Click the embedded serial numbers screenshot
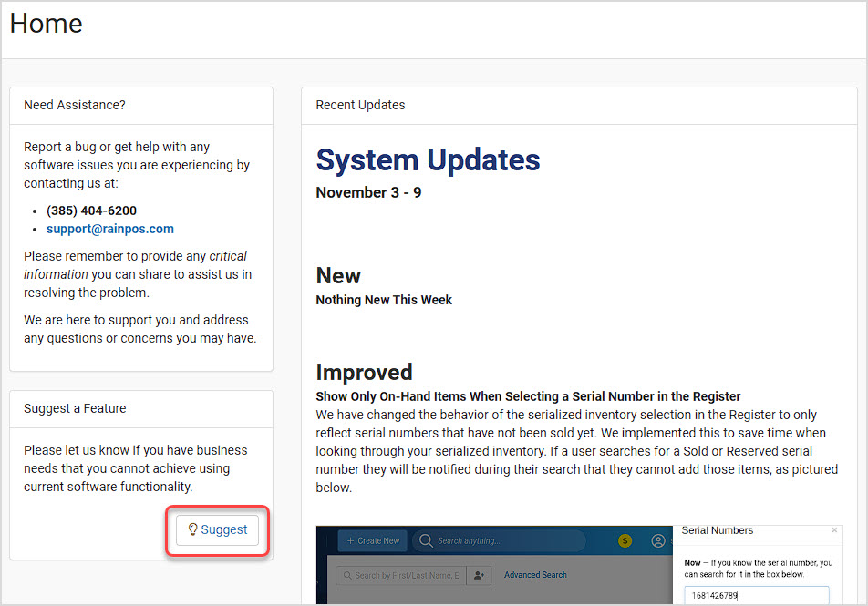The height and width of the screenshot is (606, 868). (x=579, y=564)
